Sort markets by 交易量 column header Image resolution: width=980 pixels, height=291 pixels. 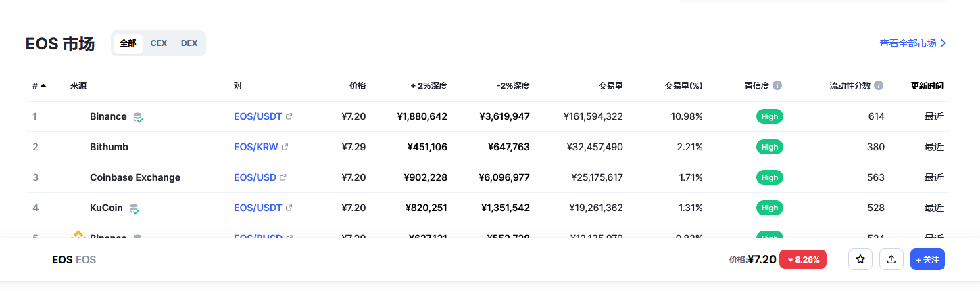[x=610, y=86]
